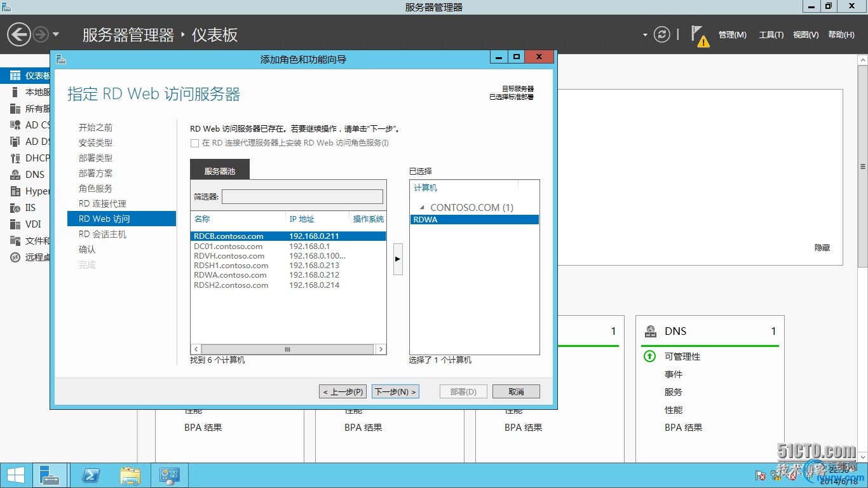Go to the 部署方案 wizard step
Image resolution: width=868 pixels, height=488 pixels.
click(95, 173)
